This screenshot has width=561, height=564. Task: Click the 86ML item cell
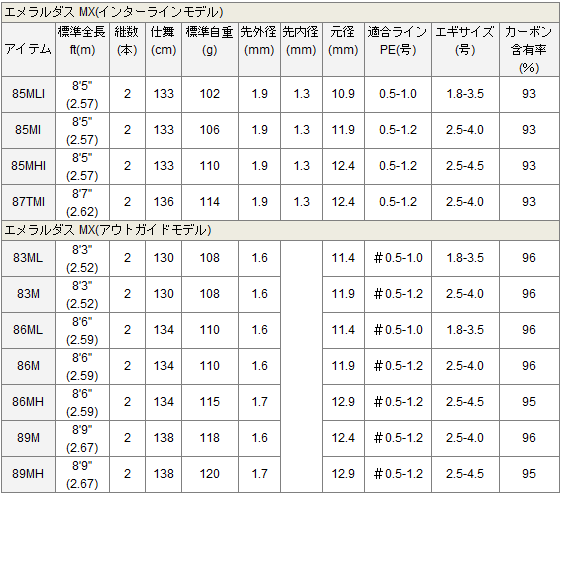[x=28, y=330]
